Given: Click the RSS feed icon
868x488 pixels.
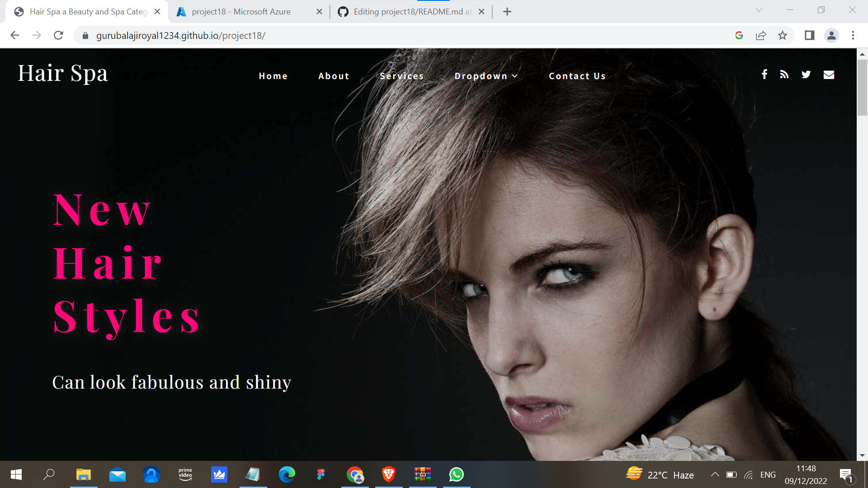Looking at the screenshot, I should click(x=784, y=75).
